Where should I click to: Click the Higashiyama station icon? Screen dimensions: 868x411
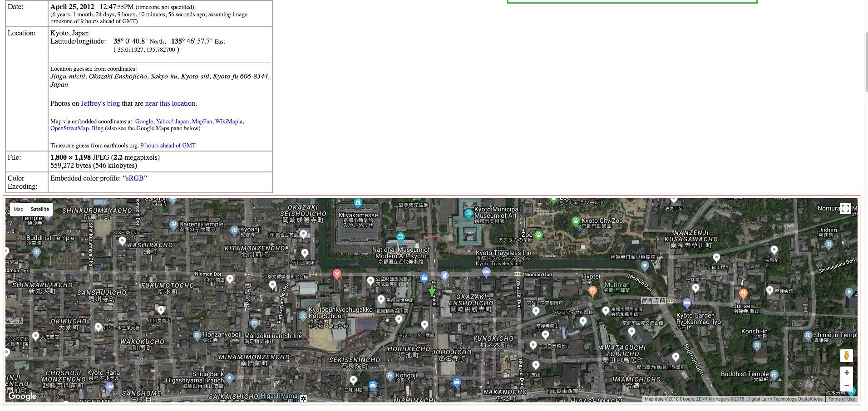tap(303, 398)
